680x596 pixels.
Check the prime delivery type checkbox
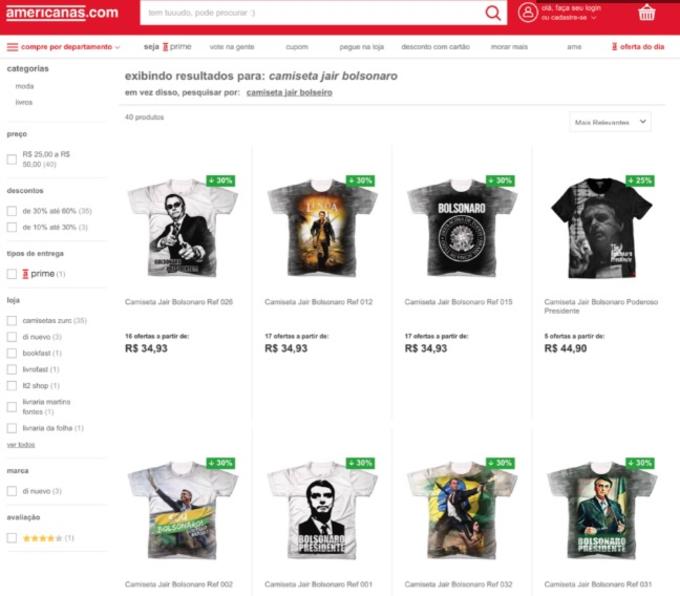tap(12, 274)
